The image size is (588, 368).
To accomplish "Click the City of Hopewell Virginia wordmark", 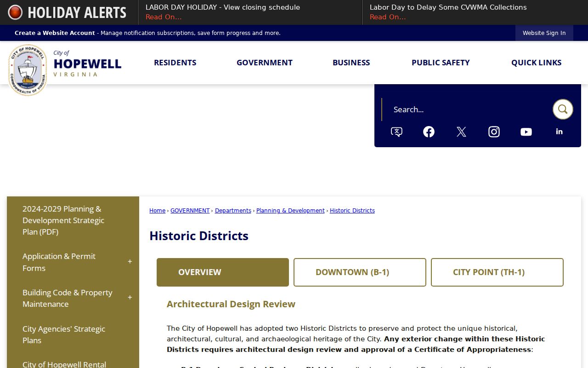I will pos(87,63).
